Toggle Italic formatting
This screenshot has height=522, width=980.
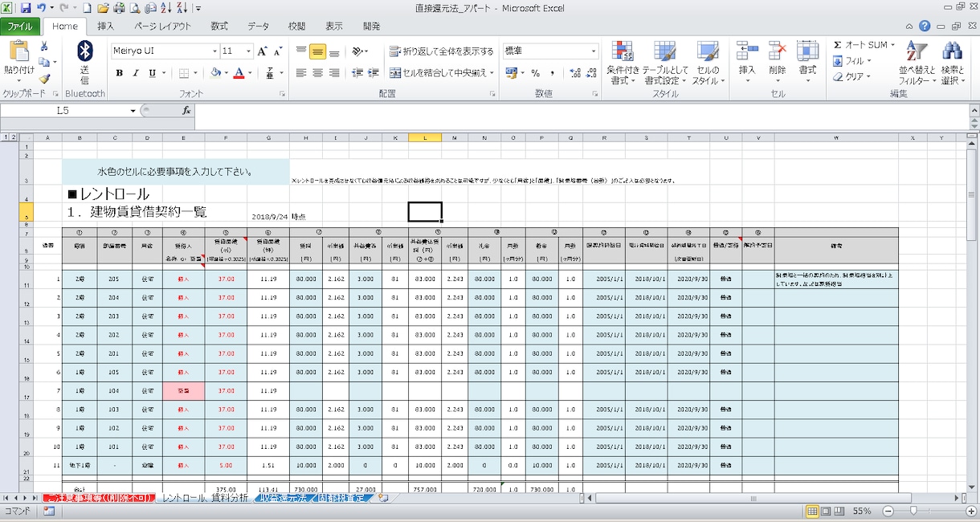(x=136, y=73)
